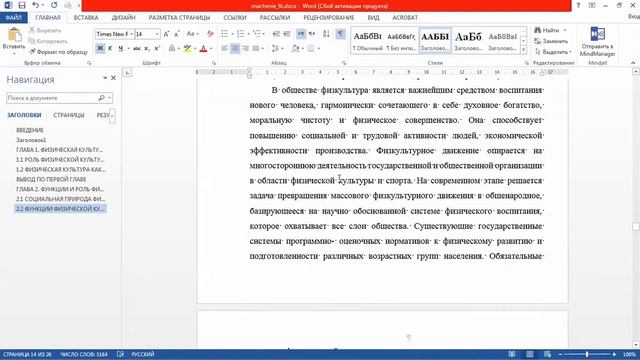Toggle justify alignment
Image resolution: width=640 pixels, height=360 pixels.
256,49
